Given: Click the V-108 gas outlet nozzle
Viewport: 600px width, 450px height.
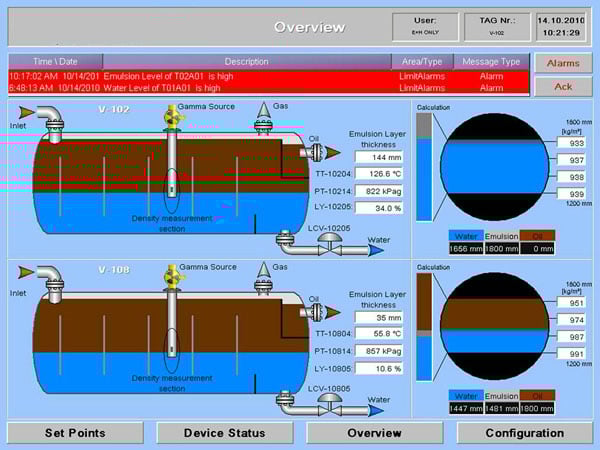Looking at the screenshot, I should click(262, 274).
